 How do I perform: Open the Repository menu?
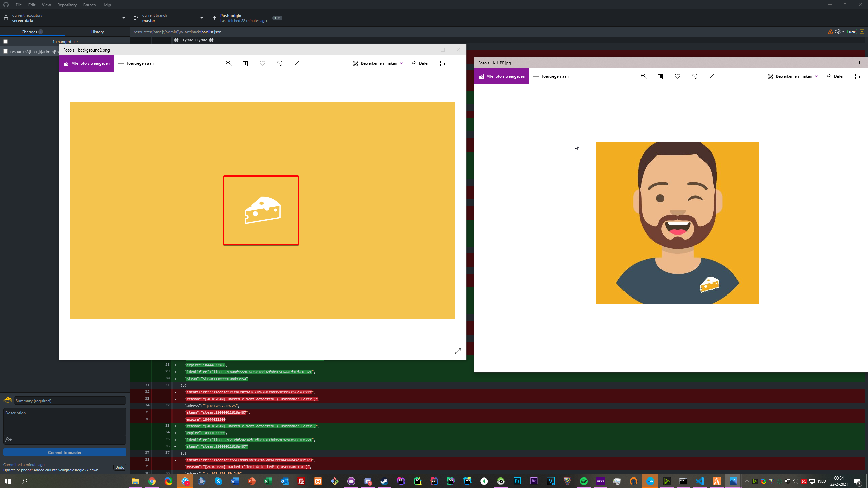click(67, 5)
